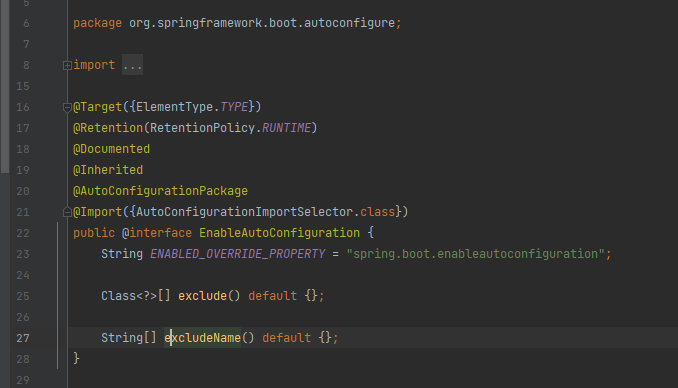Click the collapsed import ellipsis placeholder

132,65
